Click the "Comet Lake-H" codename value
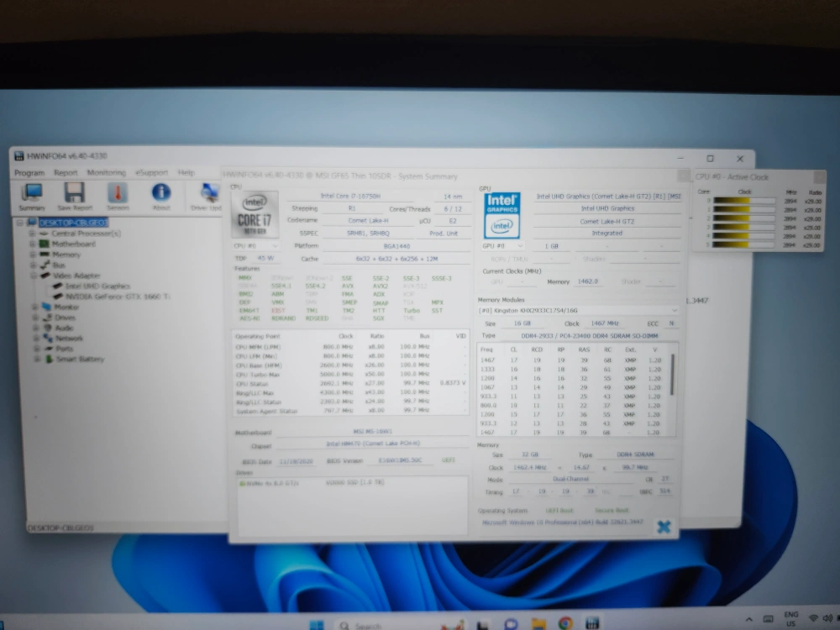 coord(368,221)
